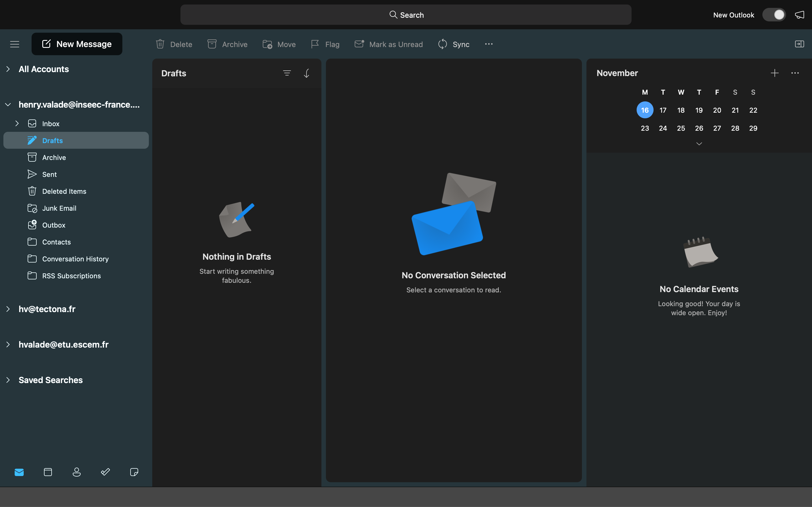
Task: Collapse sidebar with hamburger menu icon
Action: pos(15,44)
